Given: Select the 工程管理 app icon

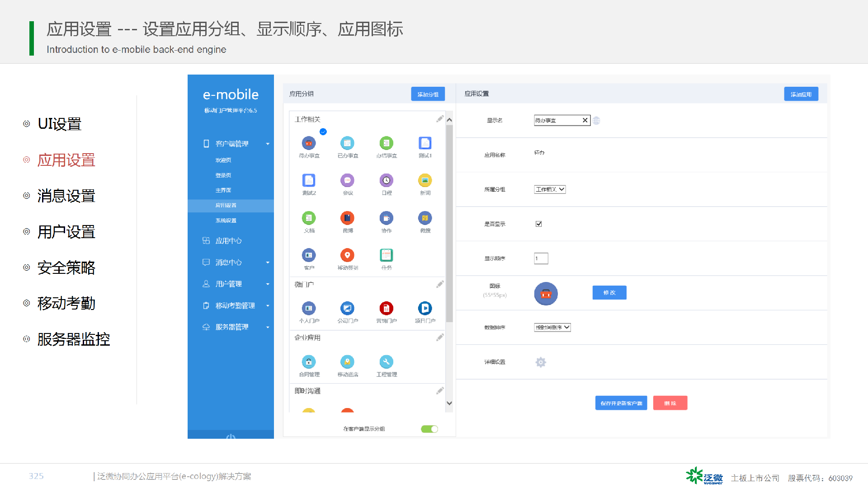Looking at the screenshot, I should coord(386,361).
